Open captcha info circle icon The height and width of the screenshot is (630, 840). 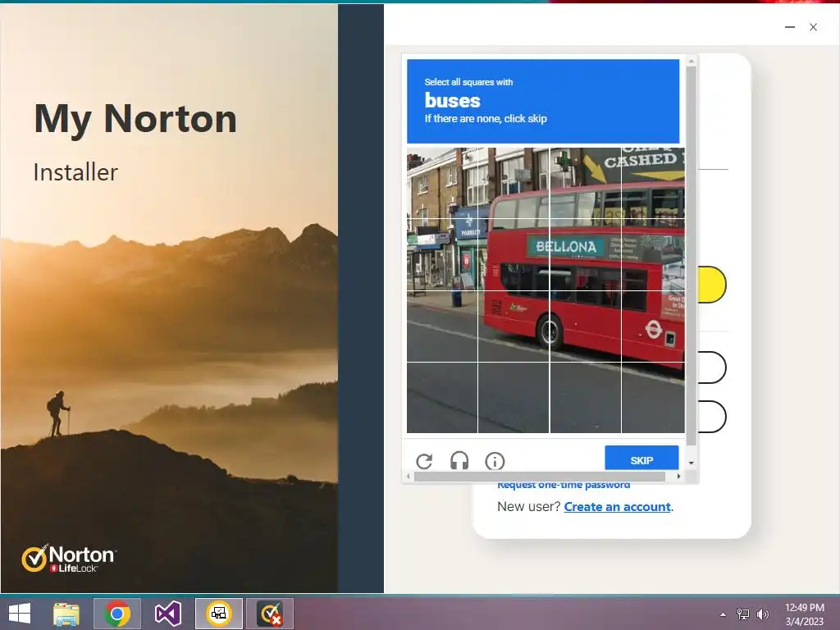coord(495,461)
